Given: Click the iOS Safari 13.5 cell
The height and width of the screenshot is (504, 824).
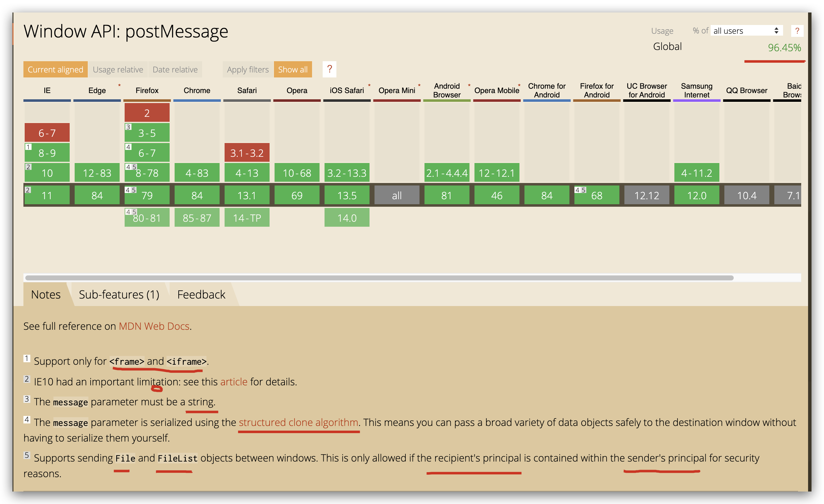Looking at the screenshot, I should coord(347,195).
